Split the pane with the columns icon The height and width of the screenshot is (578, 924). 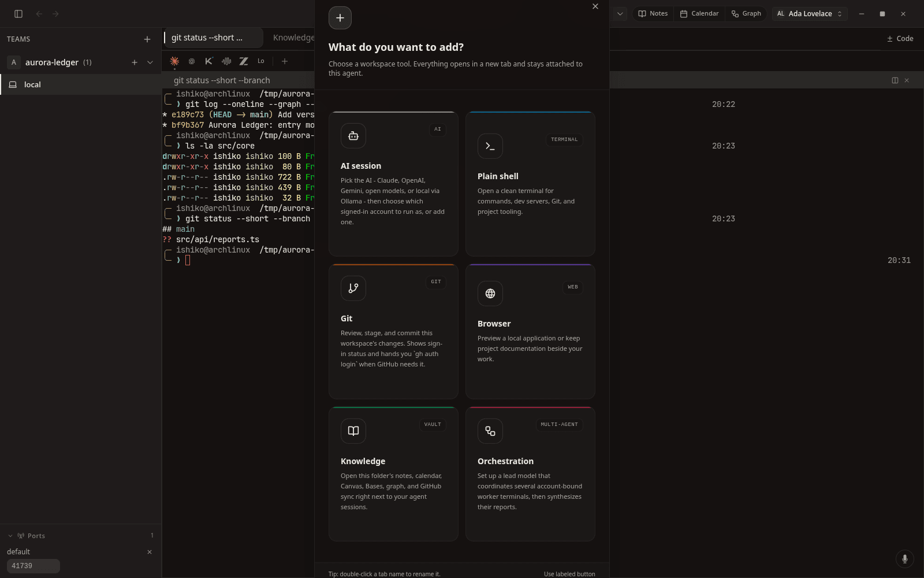[x=895, y=80]
